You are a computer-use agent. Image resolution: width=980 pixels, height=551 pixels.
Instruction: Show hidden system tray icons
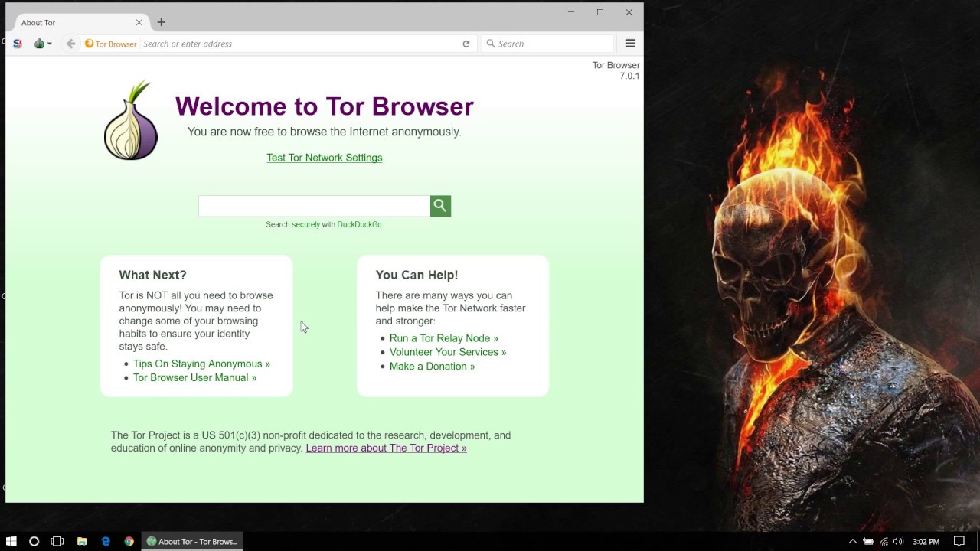point(852,542)
